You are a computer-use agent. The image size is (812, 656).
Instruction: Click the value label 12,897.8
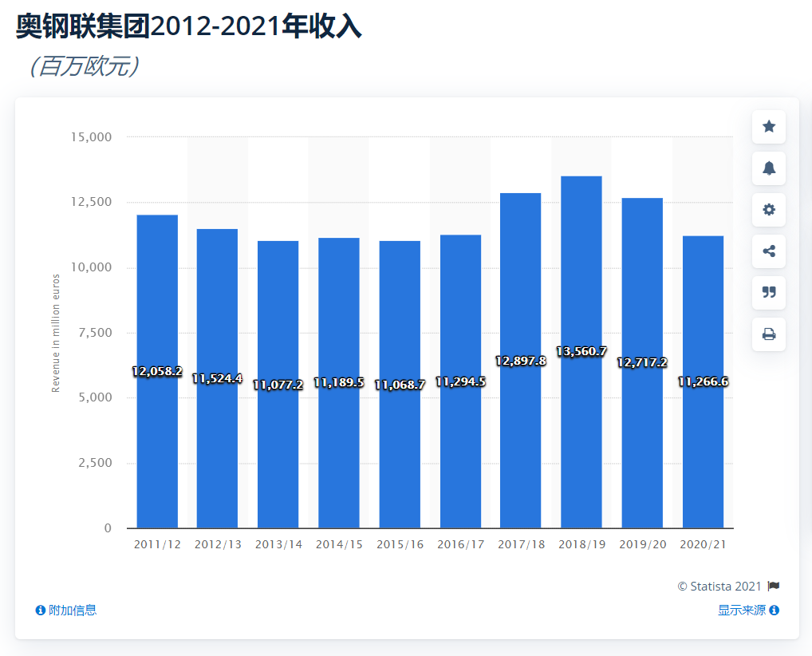click(521, 362)
